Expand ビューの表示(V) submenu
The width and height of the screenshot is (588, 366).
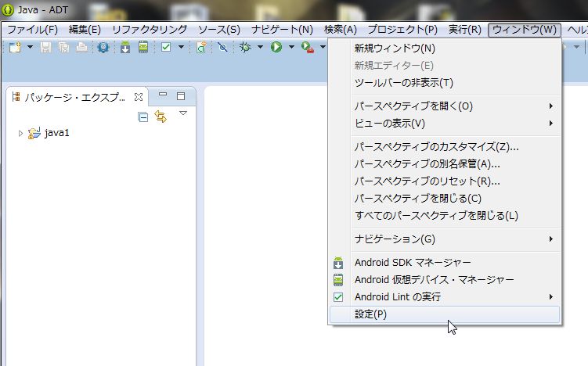click(446, 124)
